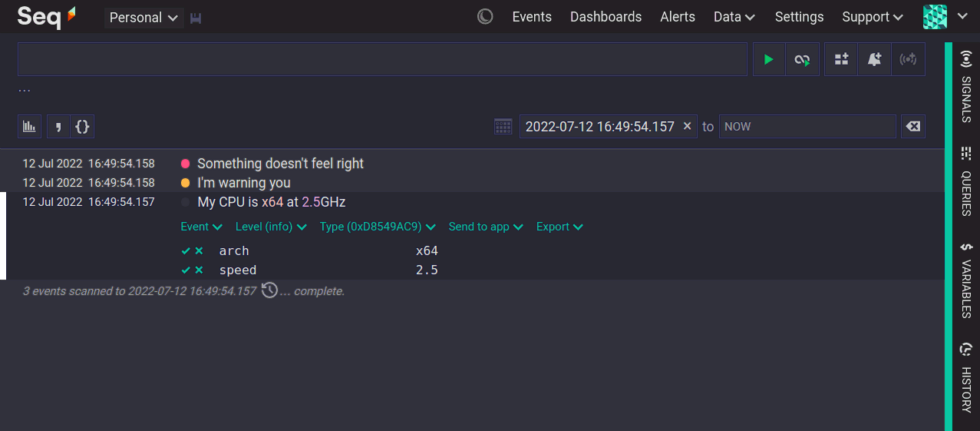Click the user avatar image

[x=935, y=16]
